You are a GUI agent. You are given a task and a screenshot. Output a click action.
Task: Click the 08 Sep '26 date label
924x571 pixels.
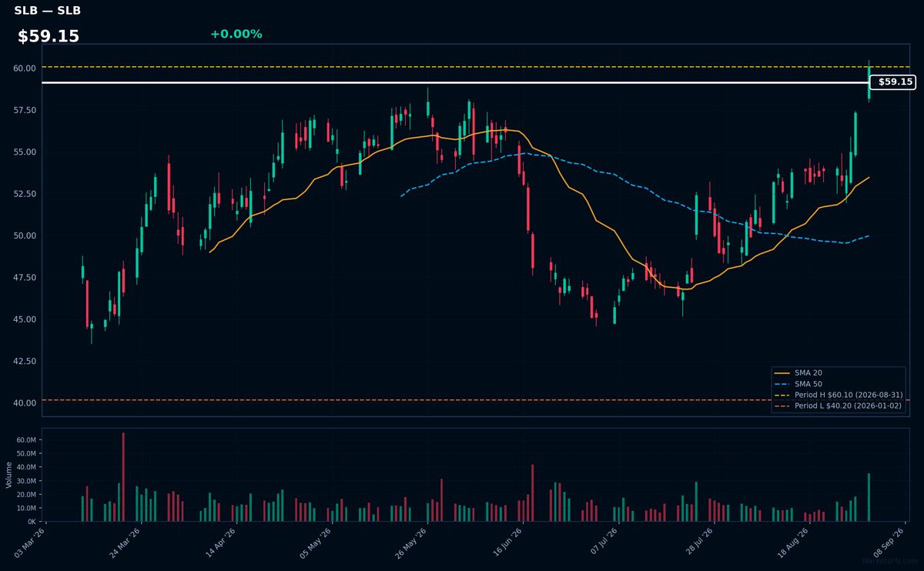tap(889, 543)
